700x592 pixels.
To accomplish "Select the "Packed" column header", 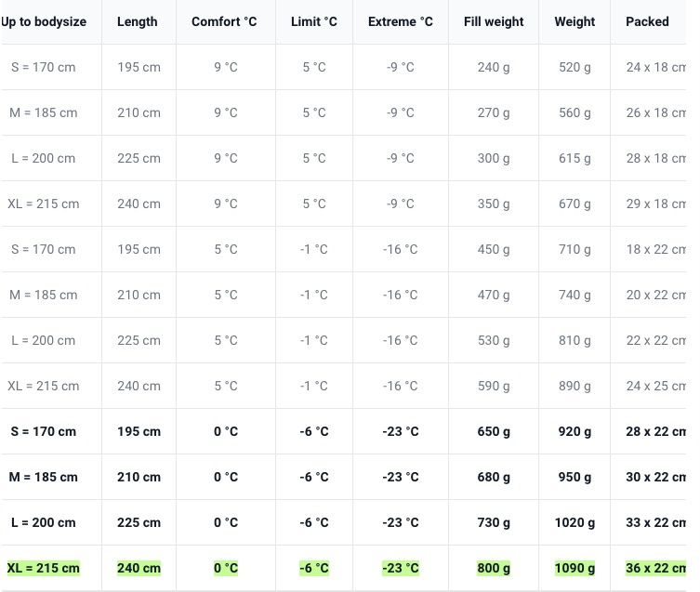I will click(647, 21).
